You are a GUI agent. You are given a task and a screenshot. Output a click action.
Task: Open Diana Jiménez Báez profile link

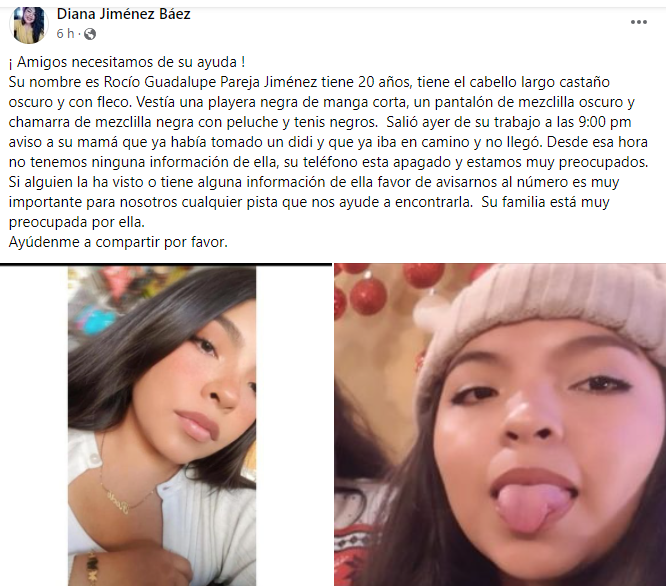tap(123, 14)
